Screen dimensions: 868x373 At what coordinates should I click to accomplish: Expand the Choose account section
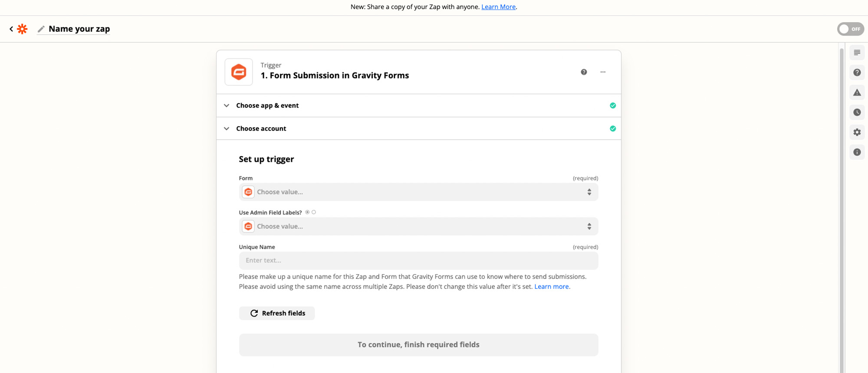click(418, 128)
